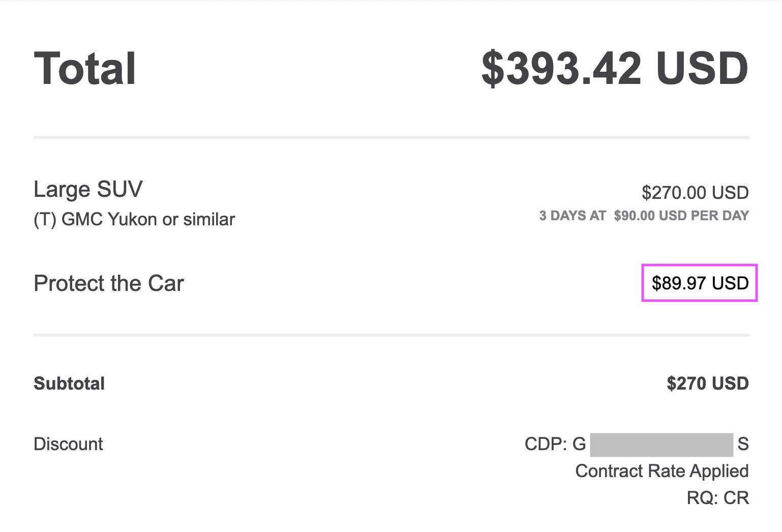
Task: Click the Subtotal label
Action: pyautogui.click(x=69, y=383)
